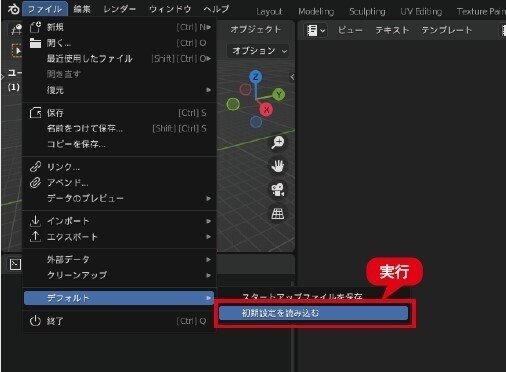Screen dimensions: 506x372
Task: Expand the エクスポート submenu
Action: (x=120, y=237)
